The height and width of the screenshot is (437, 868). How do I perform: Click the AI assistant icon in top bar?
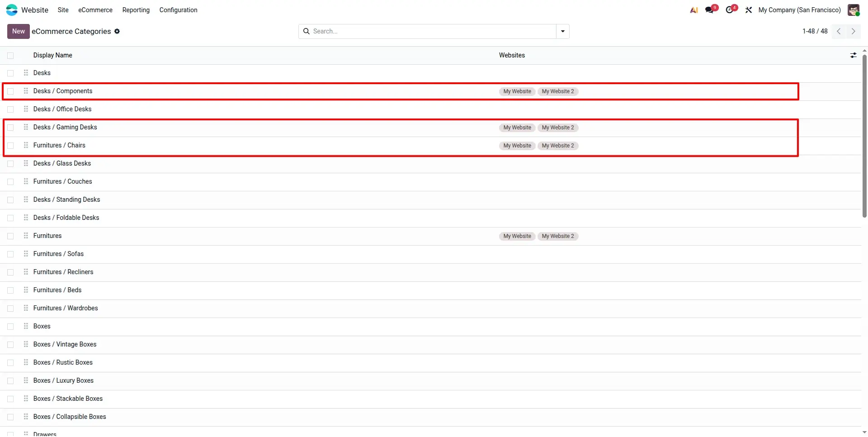(694, 10)
